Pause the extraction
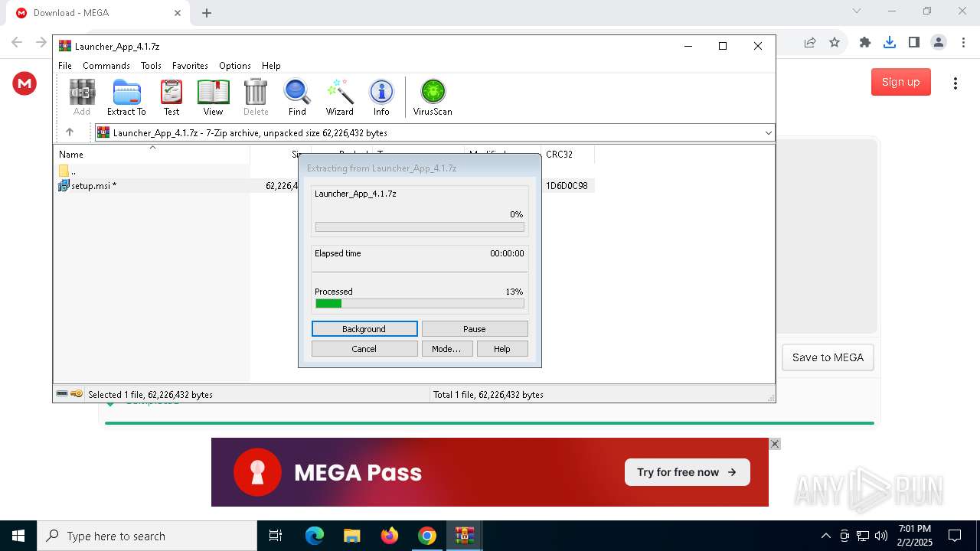 pyautogui.click(x=475, y=329)
